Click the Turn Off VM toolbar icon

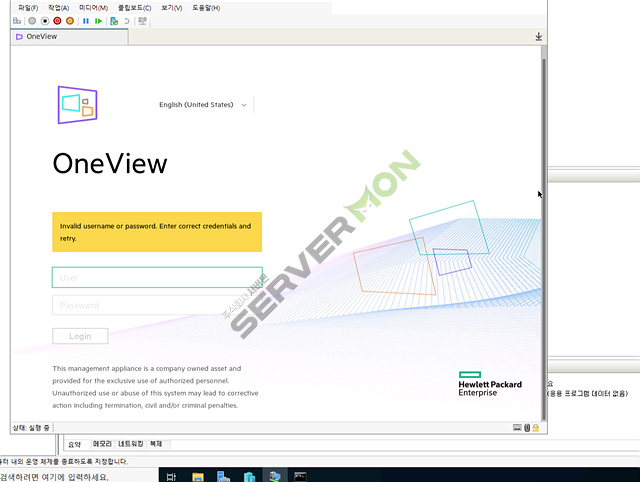(x=45, y=21)
